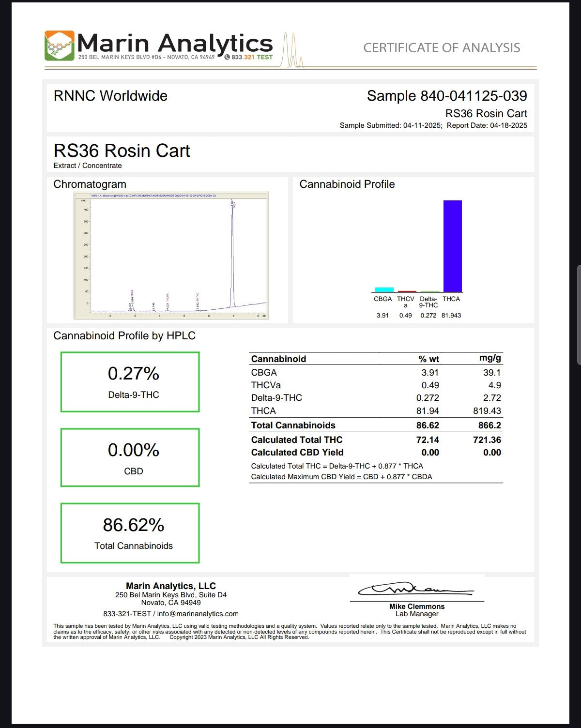Click the Sample 840-041125-039 heading
The width and height of the screenshot is (581, 728).
pyautogui.click(x=446, y=96)
